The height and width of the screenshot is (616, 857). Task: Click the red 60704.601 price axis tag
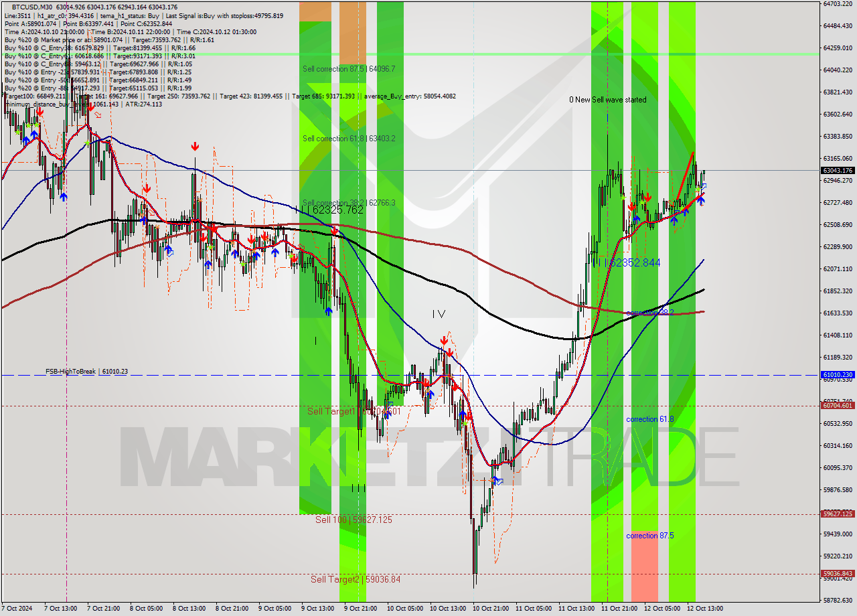point(838,405)
